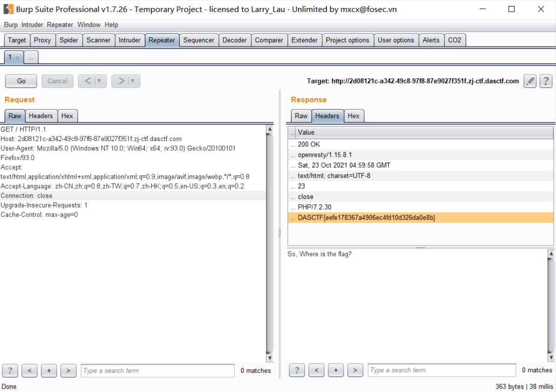The width and height of the screenshot is (556, 392).
Task: Click response body scrollbar up arrow
Action: 551,254
